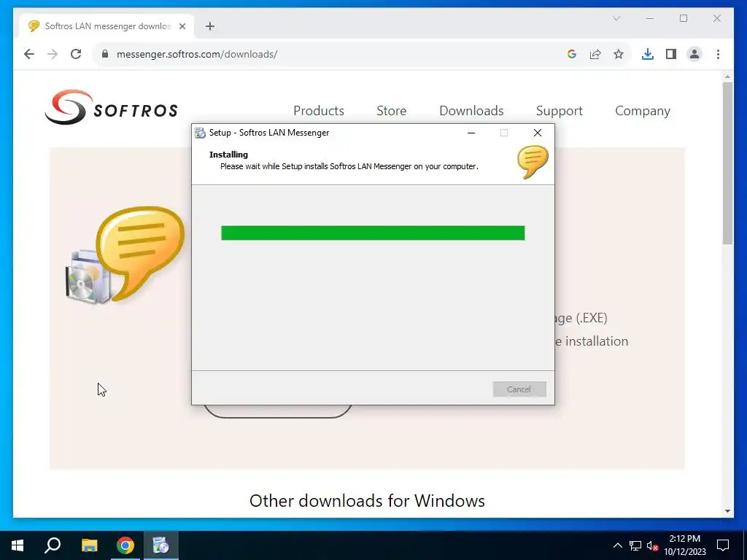
Task: Open Windows taskbar search
Action: click(x=53, y=545)
